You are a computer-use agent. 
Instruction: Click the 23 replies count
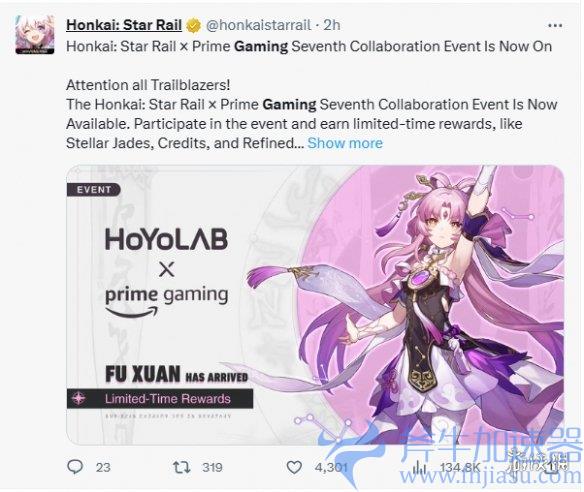coord(103,467)
